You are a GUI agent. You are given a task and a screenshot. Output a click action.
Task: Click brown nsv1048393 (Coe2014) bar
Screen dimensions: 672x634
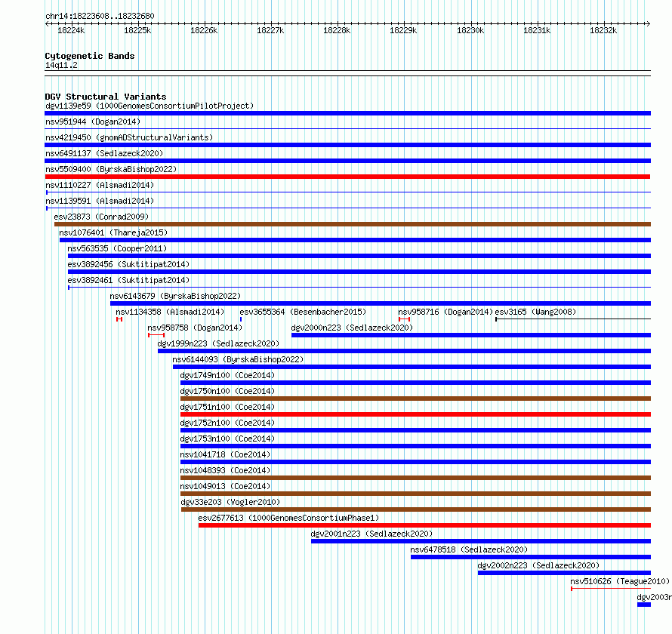(415, 478)
